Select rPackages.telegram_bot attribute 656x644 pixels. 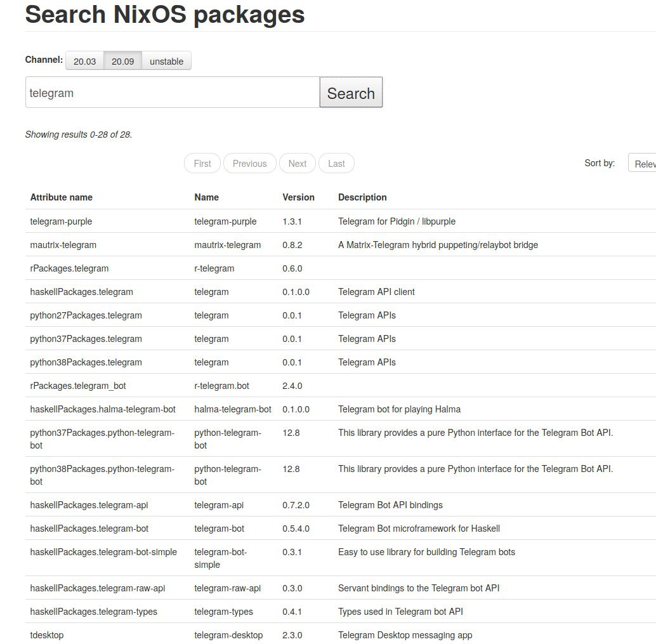pos(78,386)
